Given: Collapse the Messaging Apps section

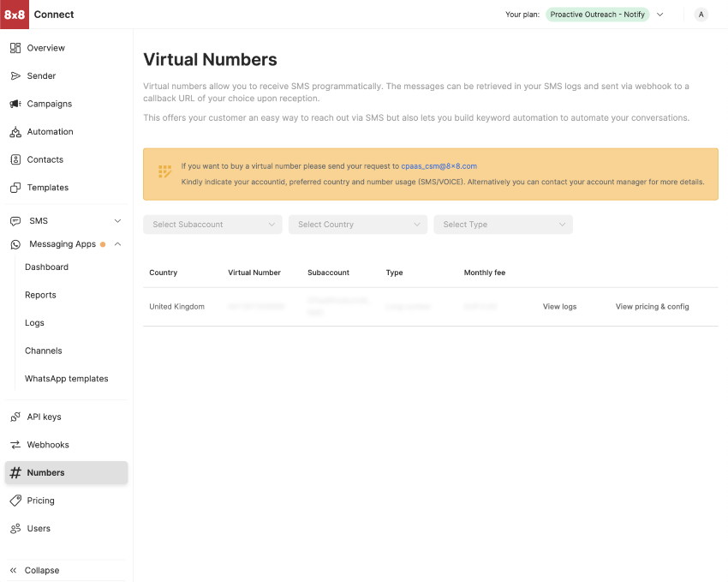Looking at the screenshot, I should [x=117, y=244].
